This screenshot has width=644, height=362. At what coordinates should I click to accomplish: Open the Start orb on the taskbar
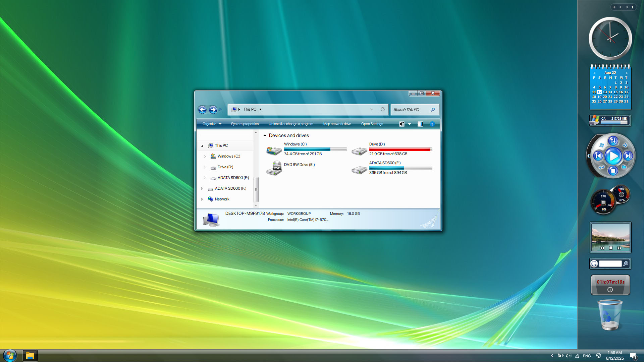[x=9, y=355]
